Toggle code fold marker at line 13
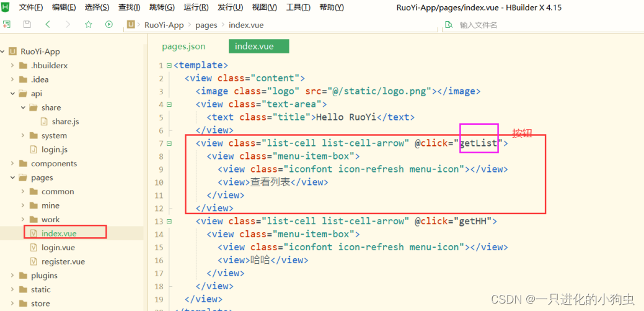Screen dimensions: 644x311 point(169,222)
